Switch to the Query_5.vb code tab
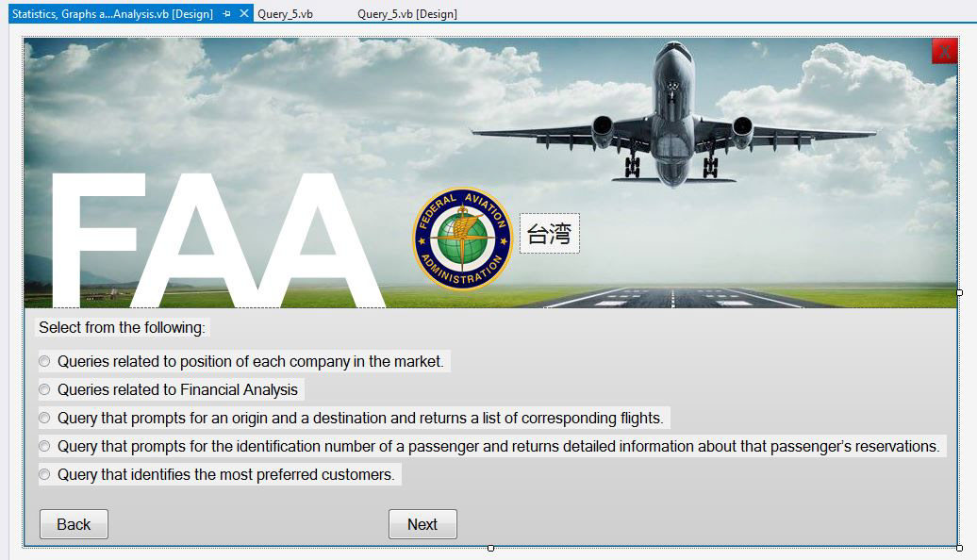 pos(286,14)
